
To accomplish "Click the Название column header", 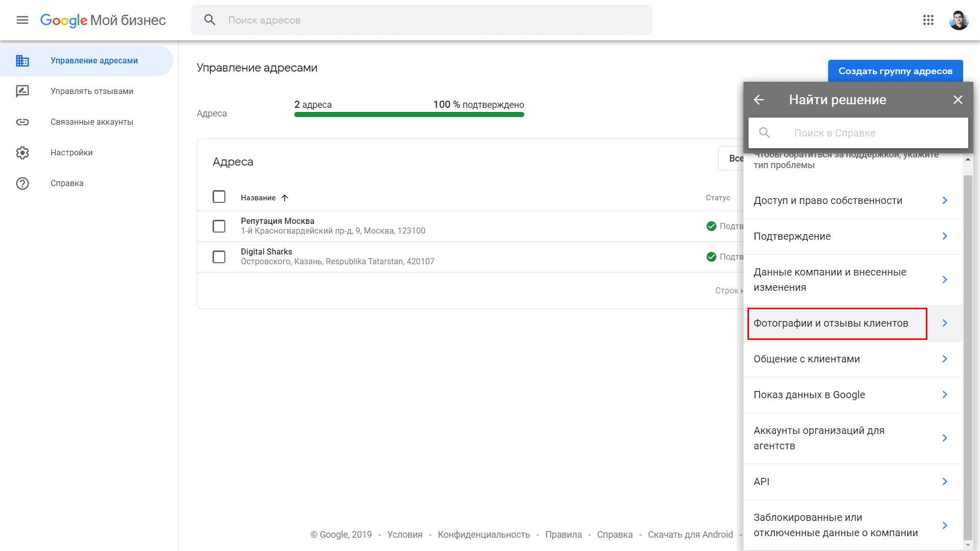I will (x=258, y=198).
